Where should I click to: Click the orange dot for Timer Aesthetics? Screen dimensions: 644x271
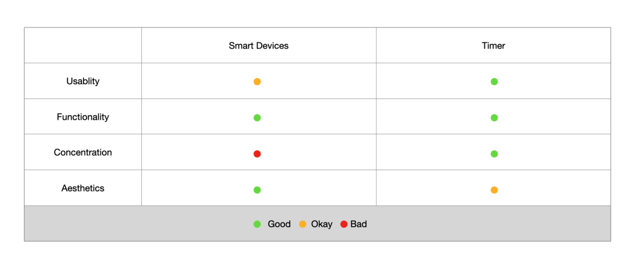pos(494,190)
